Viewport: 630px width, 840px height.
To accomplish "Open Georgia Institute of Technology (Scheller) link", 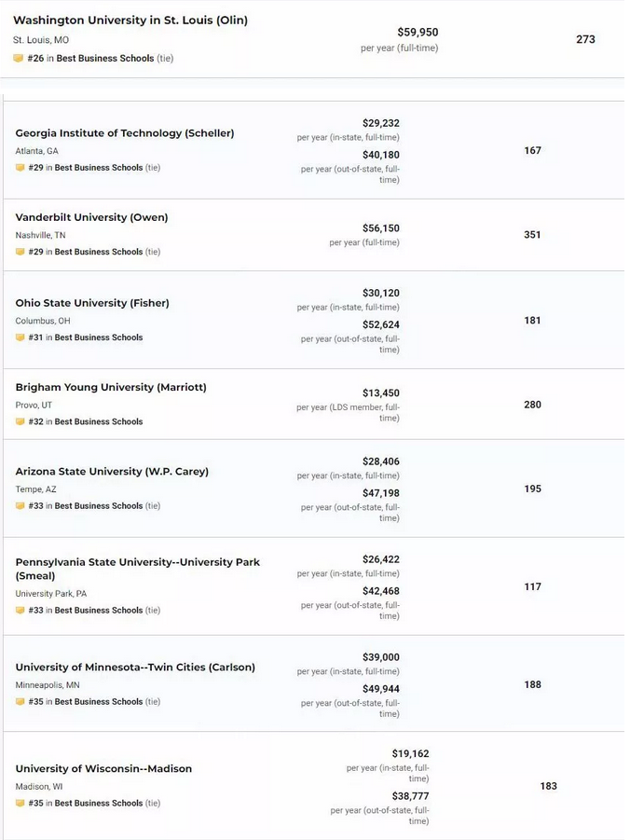I will tap(124, 133).
